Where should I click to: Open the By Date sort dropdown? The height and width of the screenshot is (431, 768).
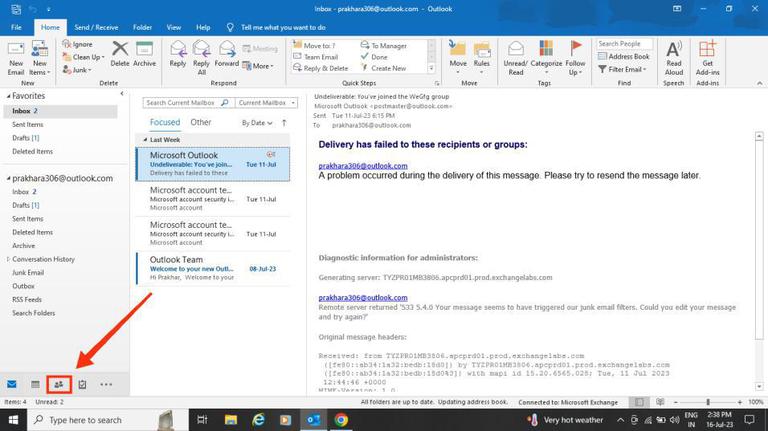click(257, 123)
